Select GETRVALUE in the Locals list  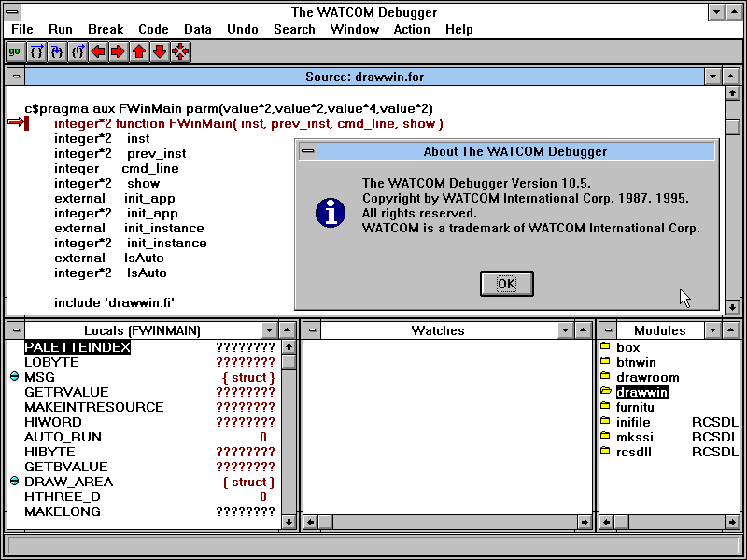click(66, 392)
